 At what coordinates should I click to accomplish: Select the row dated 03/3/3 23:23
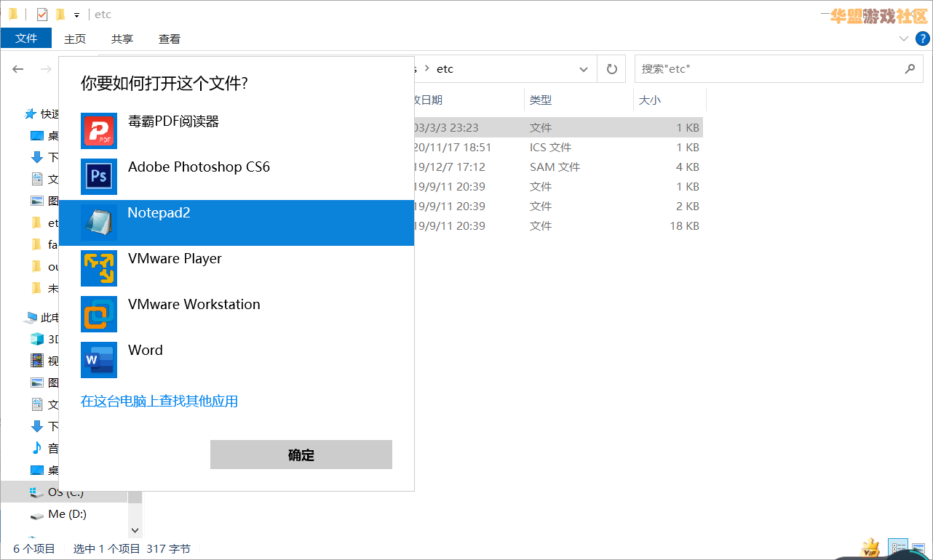tap(558, 127)
